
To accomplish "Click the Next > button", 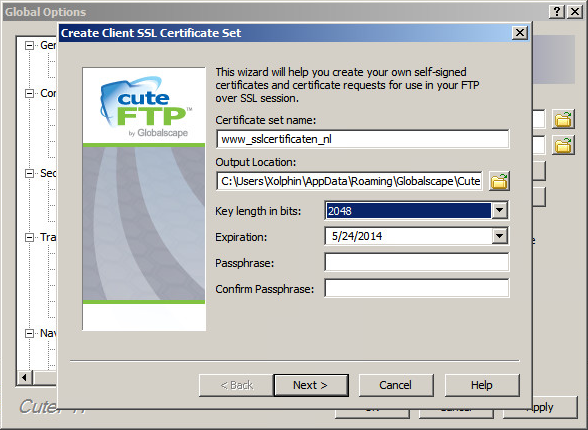I will tap(311, 385).
